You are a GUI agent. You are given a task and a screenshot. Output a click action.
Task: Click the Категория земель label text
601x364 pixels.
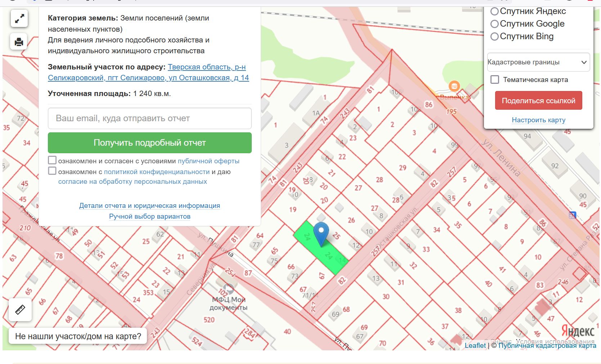click(83, 18)
